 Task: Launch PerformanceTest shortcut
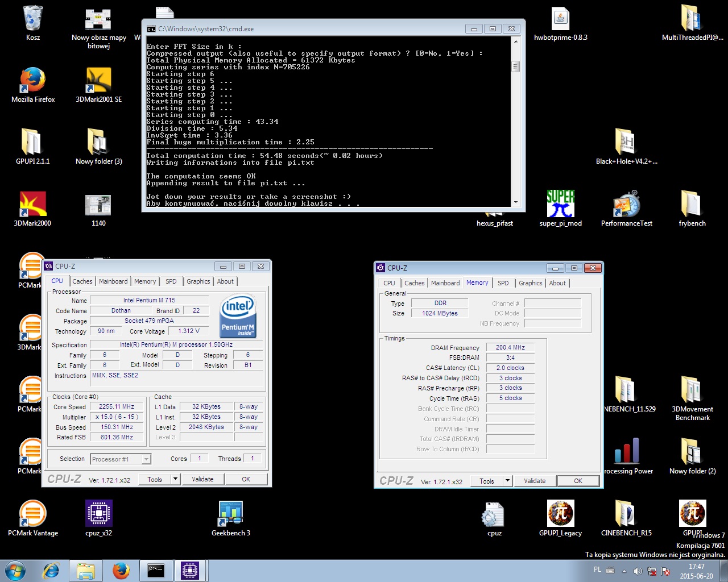626,209
